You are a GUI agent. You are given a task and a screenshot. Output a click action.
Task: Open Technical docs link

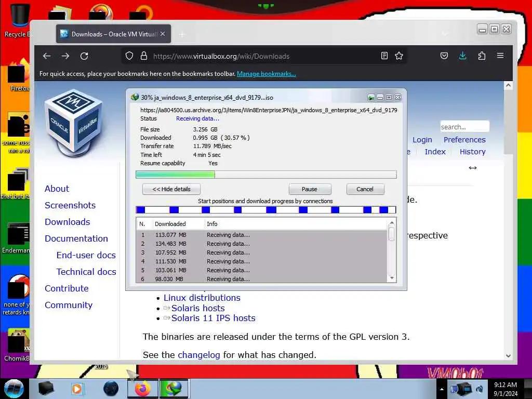(x=86, y=272)
